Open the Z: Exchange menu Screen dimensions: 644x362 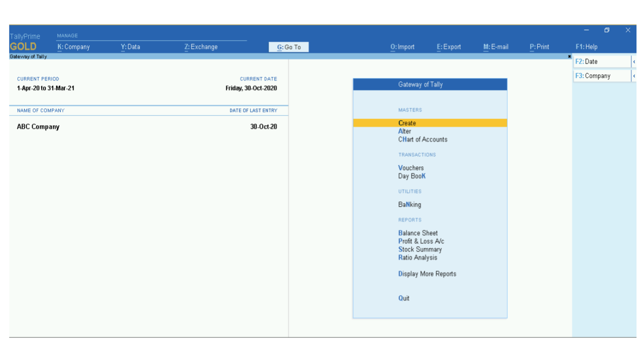pos(201,47)
